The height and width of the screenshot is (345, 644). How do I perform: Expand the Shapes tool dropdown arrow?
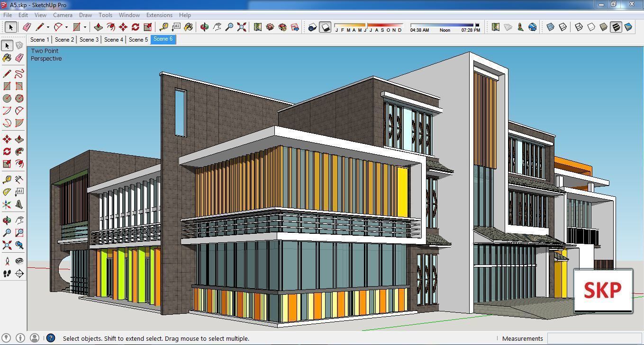85,27
